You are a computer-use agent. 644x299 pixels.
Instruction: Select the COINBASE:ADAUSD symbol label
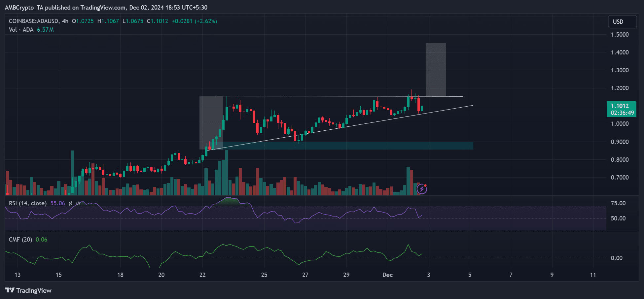pos(34,21)
